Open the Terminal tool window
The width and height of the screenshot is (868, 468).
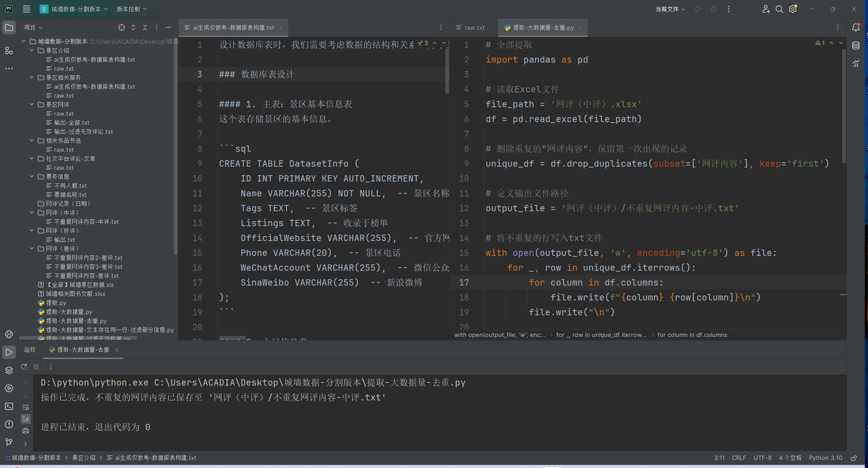9,406
